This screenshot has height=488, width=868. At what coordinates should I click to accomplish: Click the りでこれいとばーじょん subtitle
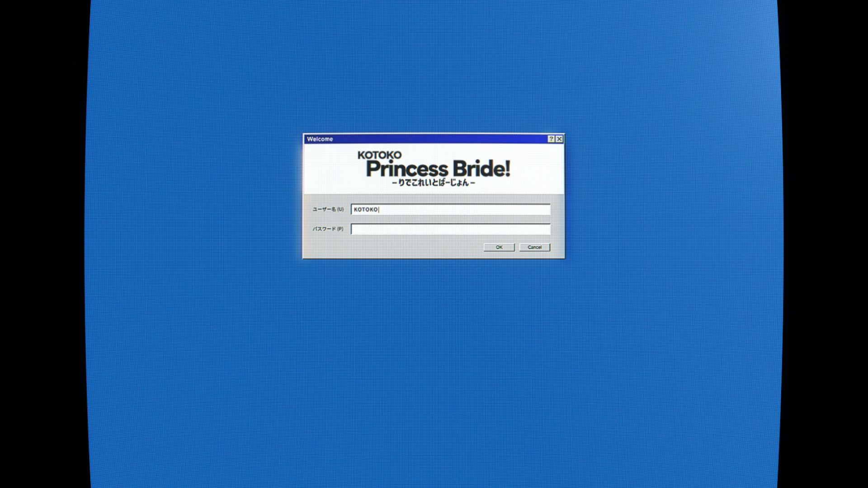(434, 183)
